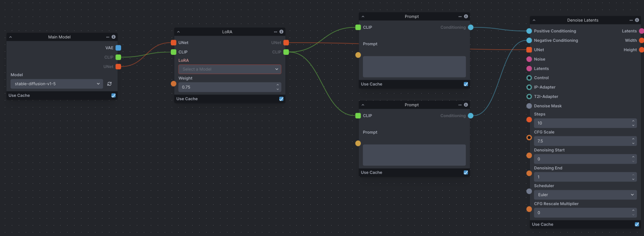The height and width of the screenshot is (236, 644).
Task: Click the refresh models icon in Main Model
Action: pos(109,84)
